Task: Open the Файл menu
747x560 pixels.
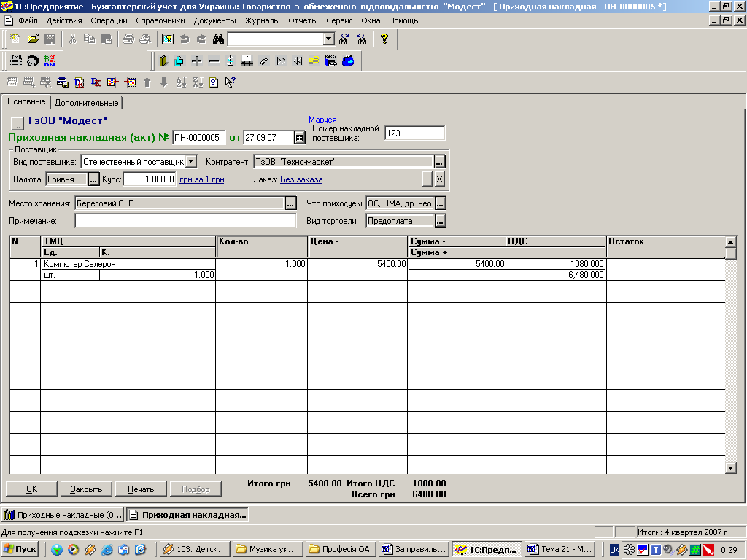Action: pyautogui.click(x=28, y=20)
